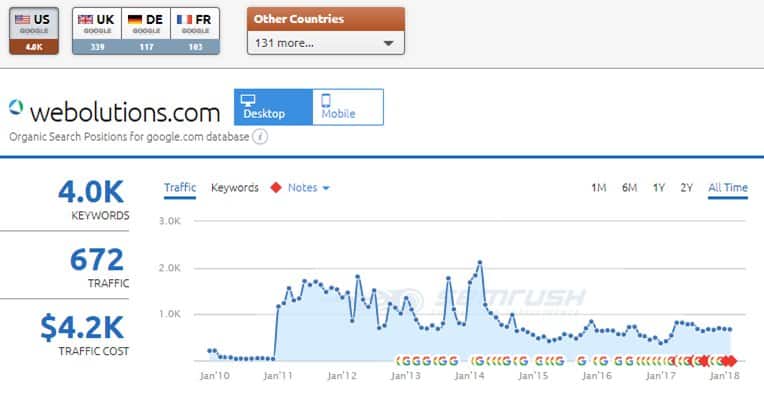Switch to Mobile view
The height and width of the screenshot is (408, 764).
pos(348,107)
